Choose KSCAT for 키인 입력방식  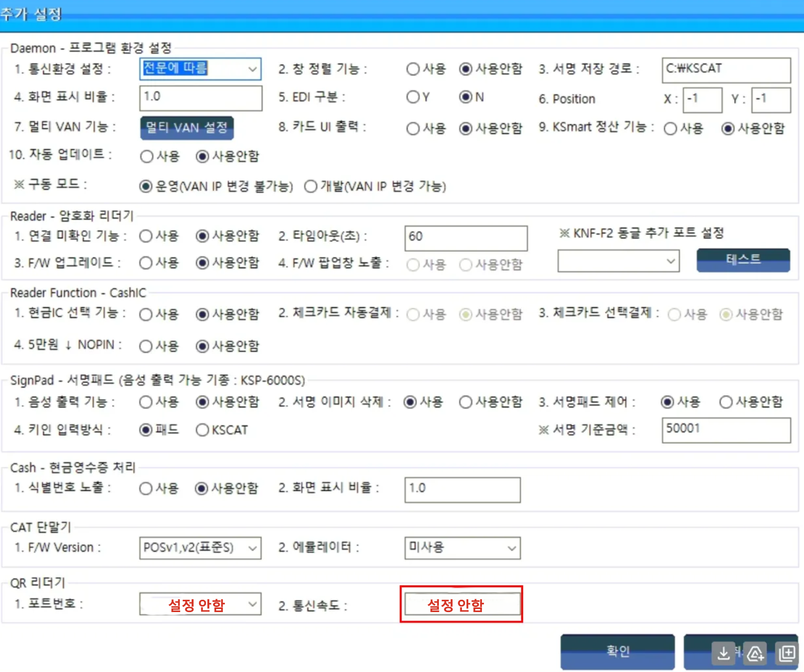pyautogui.click(x=222, y=430)
